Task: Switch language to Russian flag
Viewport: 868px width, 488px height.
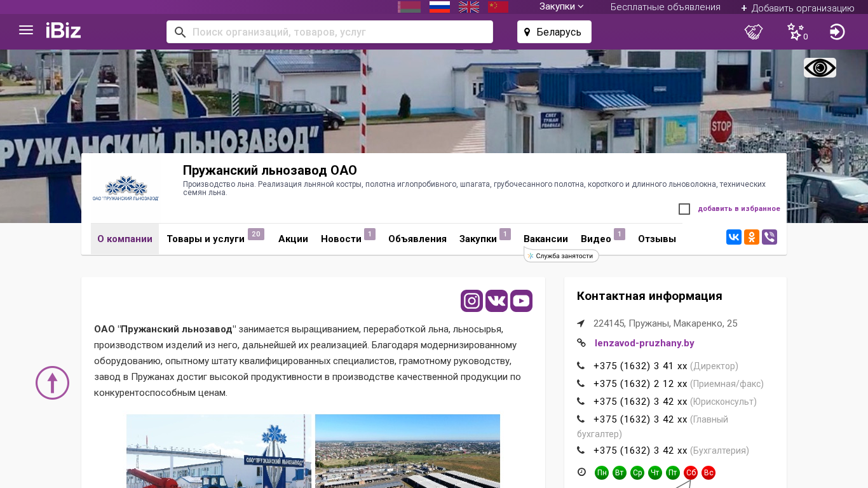Action: tap(440, 7)
